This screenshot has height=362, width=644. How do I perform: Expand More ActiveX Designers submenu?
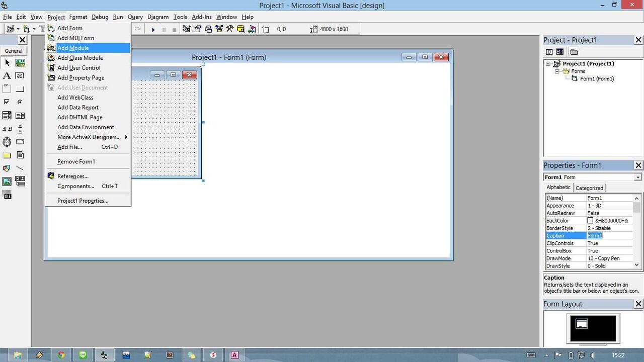tap(89, 137)
